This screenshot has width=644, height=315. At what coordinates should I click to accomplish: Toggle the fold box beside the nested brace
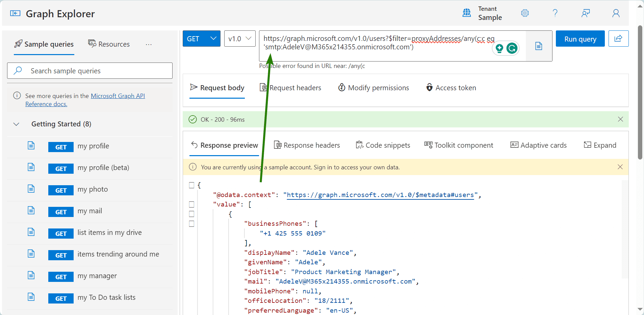point(191,214)
